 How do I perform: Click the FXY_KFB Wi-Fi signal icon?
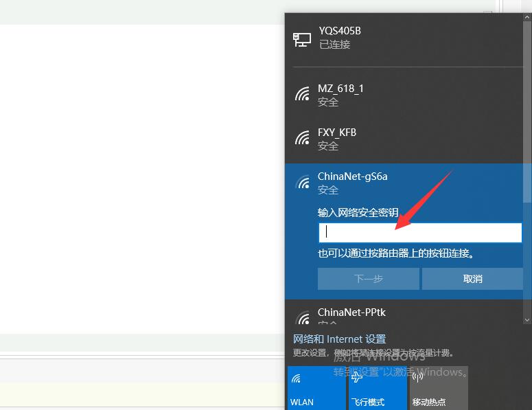[x=302, y=138]
